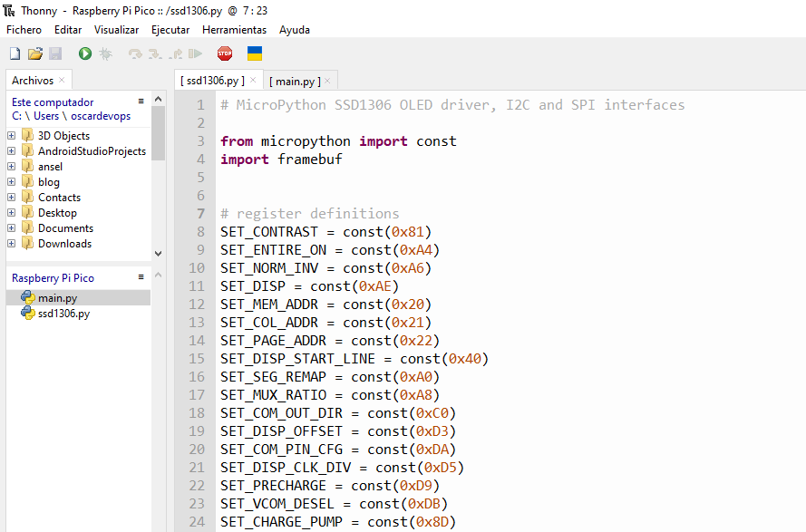The image size is (806, 532).
Task: Click the 'import framebuf' code line
Action: coord(281,160)
